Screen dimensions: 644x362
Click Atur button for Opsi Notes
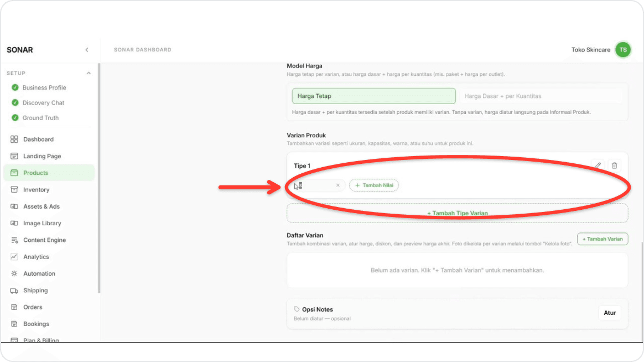610,313
